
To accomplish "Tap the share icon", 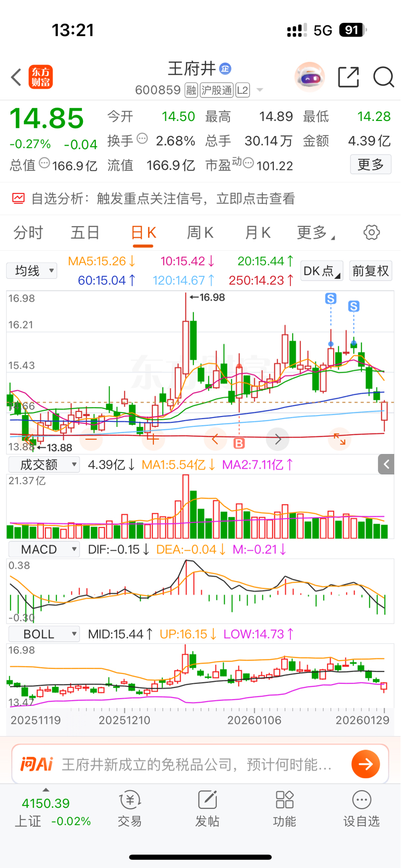I will 348,77.
